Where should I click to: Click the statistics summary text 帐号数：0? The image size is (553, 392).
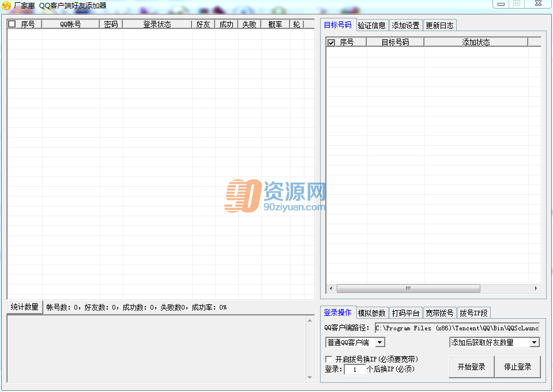coord(62,307)
